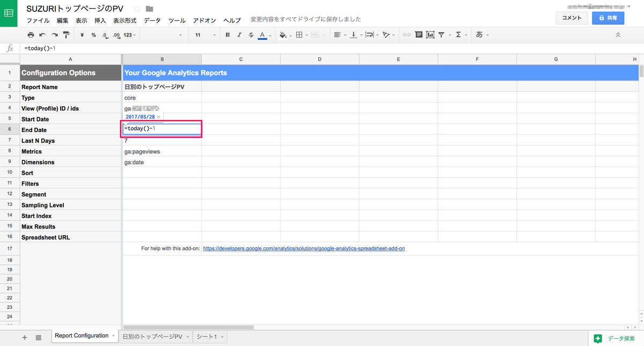This screenshot has width=644, height=346.
Task: Click the blue 共有 share button
Action: [608, 18]
